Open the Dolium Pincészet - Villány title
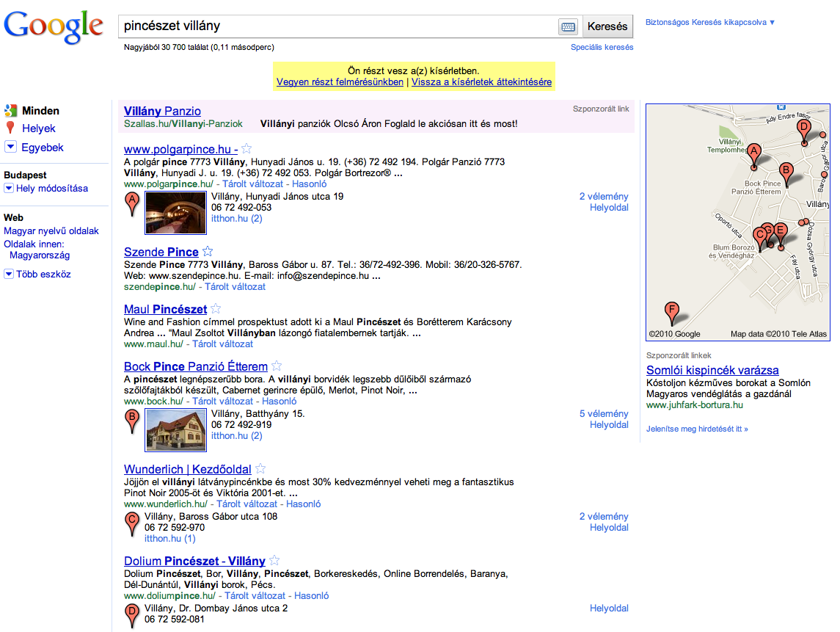Screen dimensions: 840x632 (x=194, y=562)
